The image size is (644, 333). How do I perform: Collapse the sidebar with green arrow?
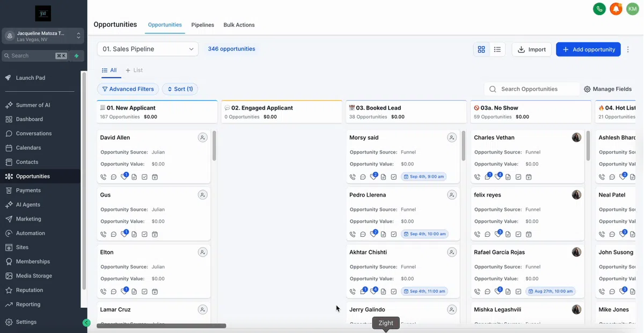tap(86, 323)
